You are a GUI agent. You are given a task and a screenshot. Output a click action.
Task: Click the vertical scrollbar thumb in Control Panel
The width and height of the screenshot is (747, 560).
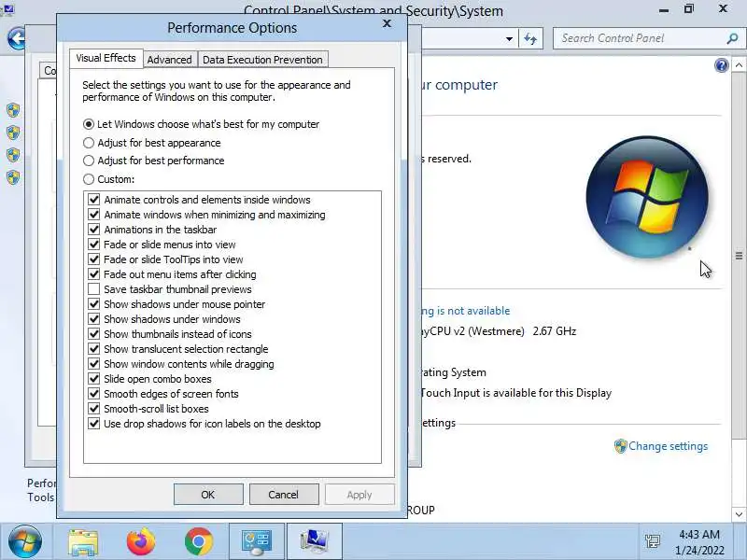739,256
